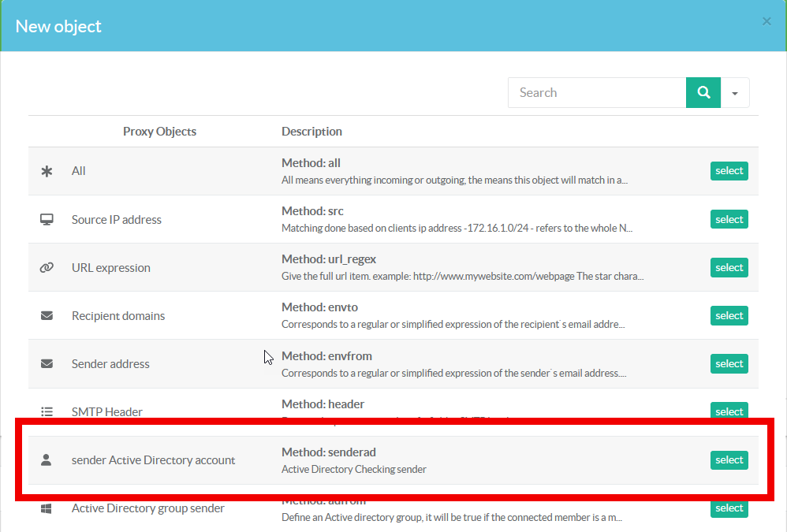Click the user icon for sender Active Directory account

pos(47,459)
